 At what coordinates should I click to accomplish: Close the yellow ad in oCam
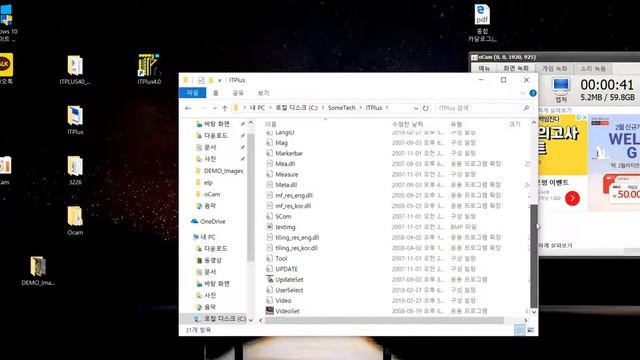pos(584,118)
